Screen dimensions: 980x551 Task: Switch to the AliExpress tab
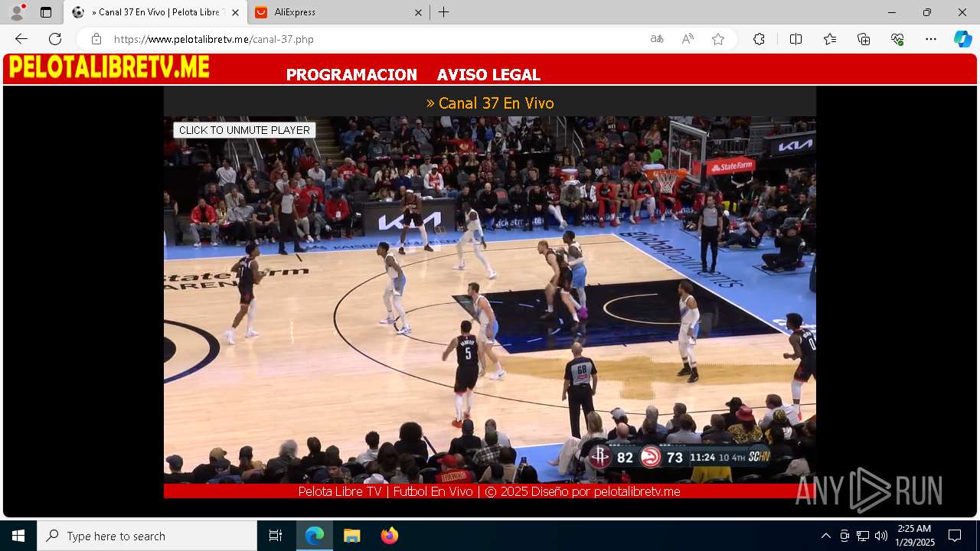pos(339,12)
